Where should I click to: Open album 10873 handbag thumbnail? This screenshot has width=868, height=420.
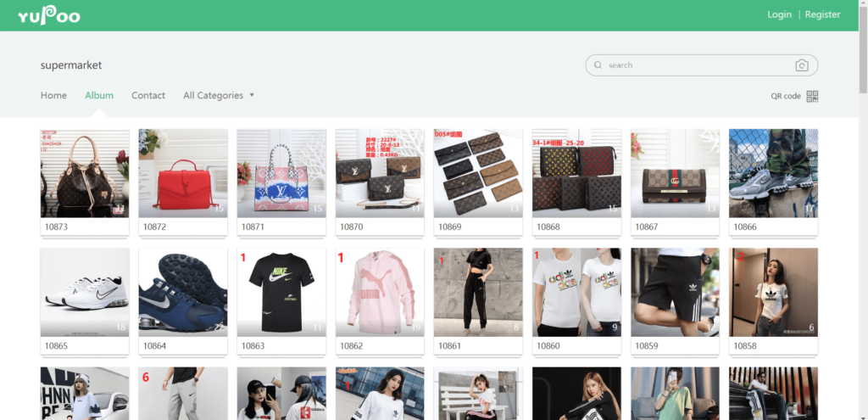coord(85,173)
